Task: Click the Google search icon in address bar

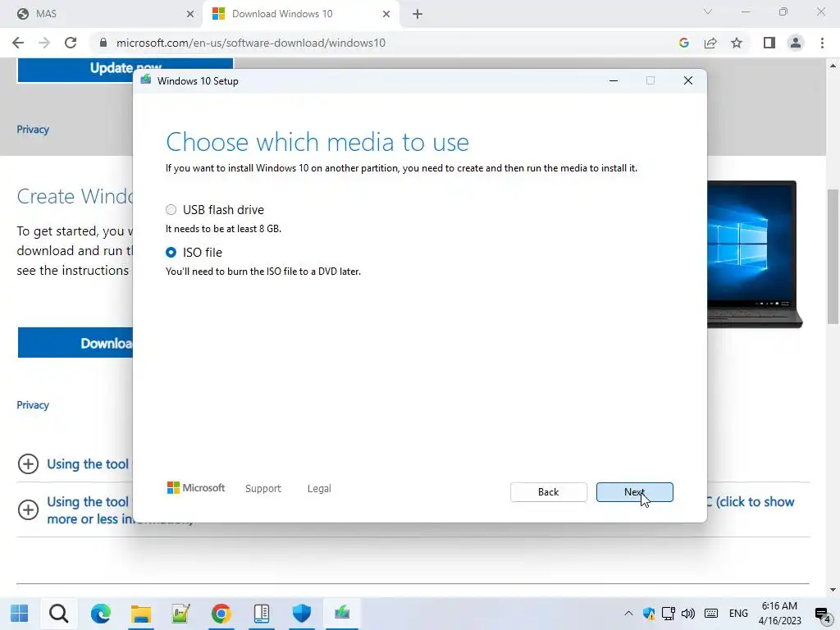Action: (x=683, y=43)
